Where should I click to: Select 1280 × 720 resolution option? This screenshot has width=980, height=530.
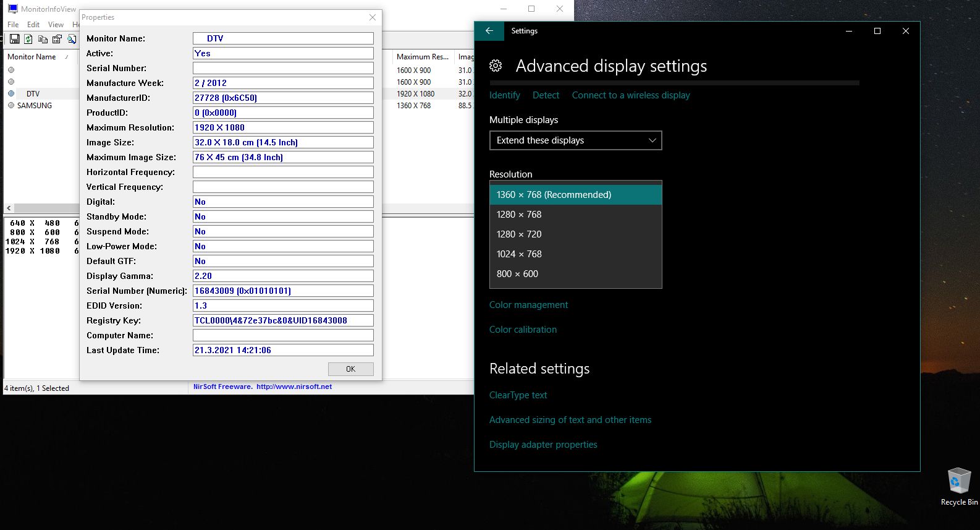click(x=519, y=234)
